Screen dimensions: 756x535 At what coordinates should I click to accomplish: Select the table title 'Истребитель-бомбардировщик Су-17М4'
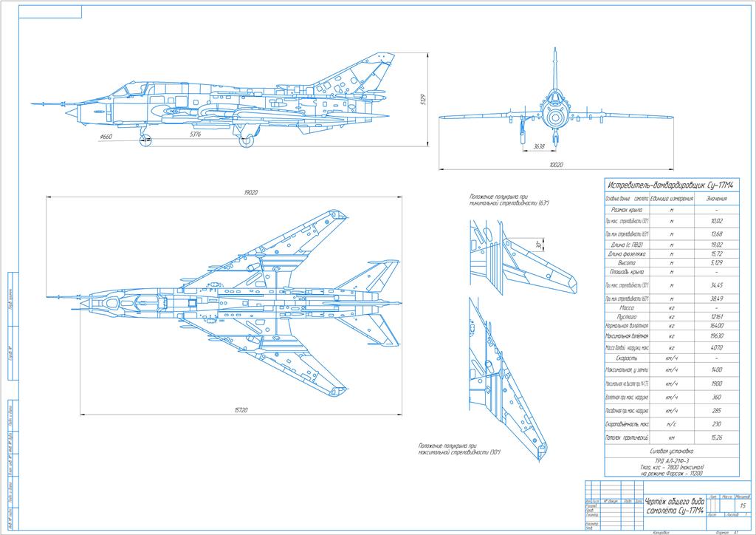click(670, 185)
